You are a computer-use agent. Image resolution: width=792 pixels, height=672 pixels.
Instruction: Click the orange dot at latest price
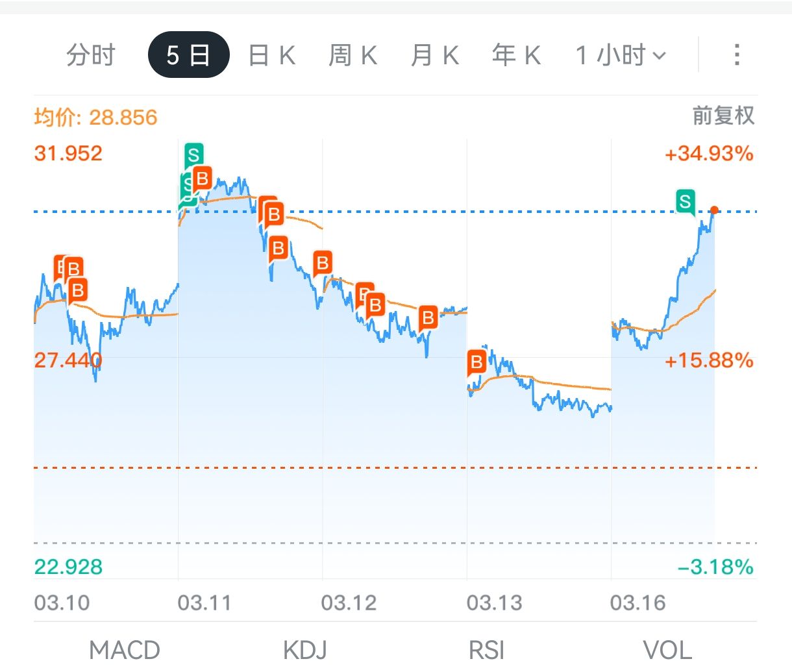coord(714,210)
